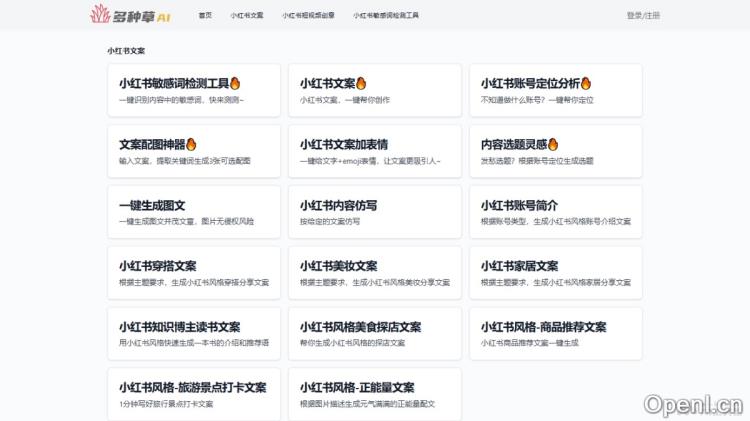This screenshot has height=421, width=750.
Task: Open the 小红书美妆文案 card
Action: point(374,273)
